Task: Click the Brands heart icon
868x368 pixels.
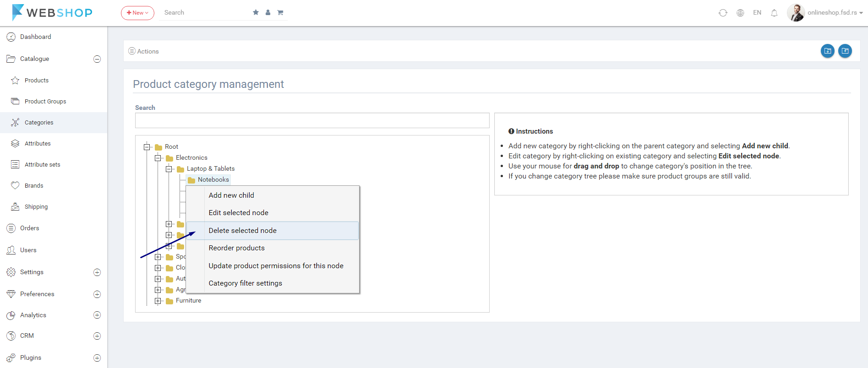Action: pyautogui.click(x=15, y=185)
